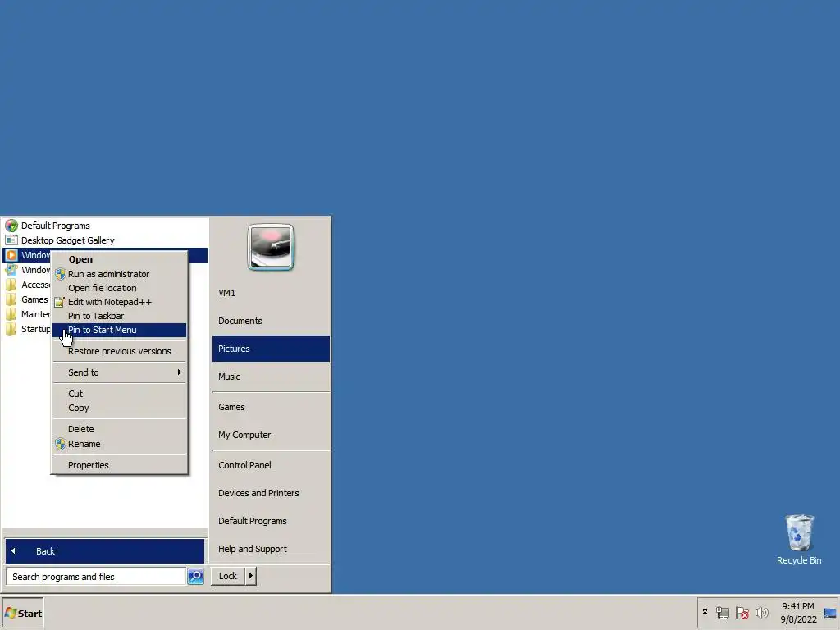Open My Computer
840x630 pixels.
pos(271,435)
